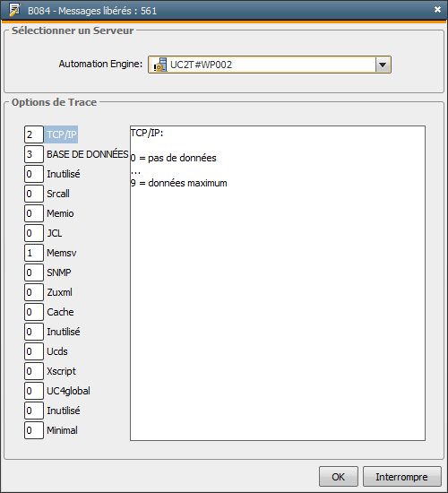448x493 pixels.
Task: Click the Interrompre button
Action: click(401, 477)
